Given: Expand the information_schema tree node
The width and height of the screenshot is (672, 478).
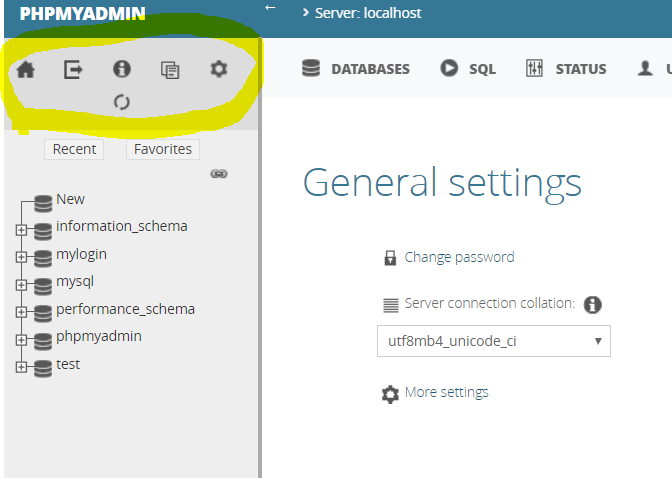Looking at the screenshot, I should [x=21, y=230].
